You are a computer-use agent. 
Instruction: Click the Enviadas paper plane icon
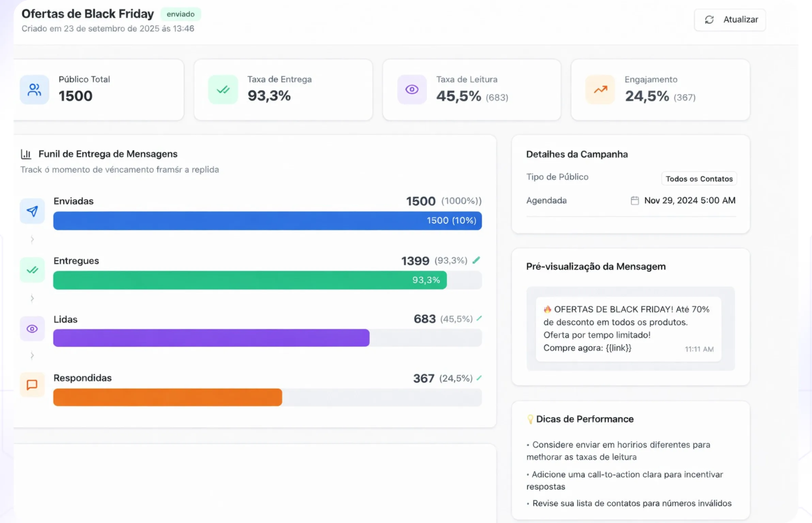pos(32,211)
